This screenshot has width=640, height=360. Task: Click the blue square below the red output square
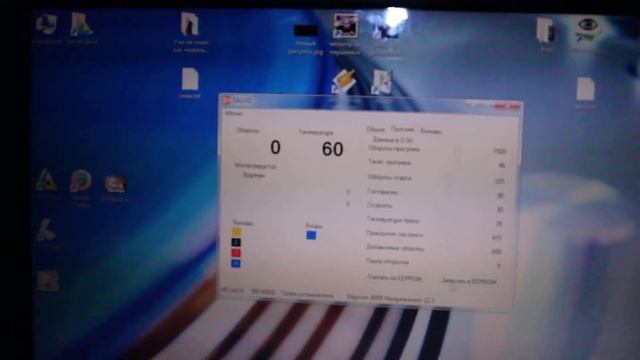(236, 264)
